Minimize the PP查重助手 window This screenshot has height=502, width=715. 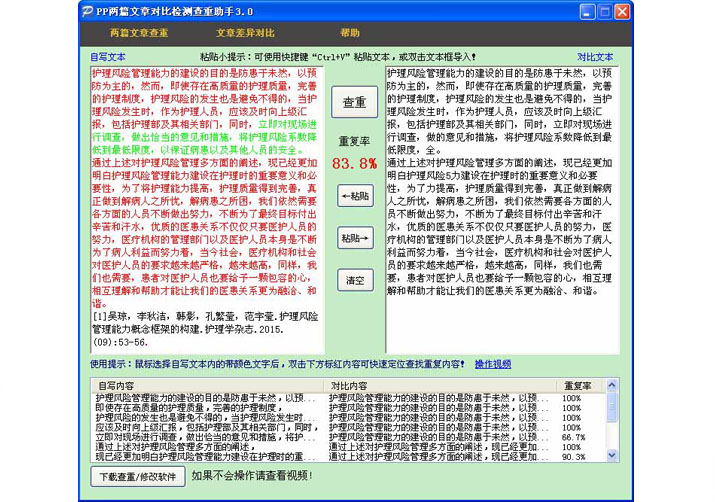click(x=587, y=11)
